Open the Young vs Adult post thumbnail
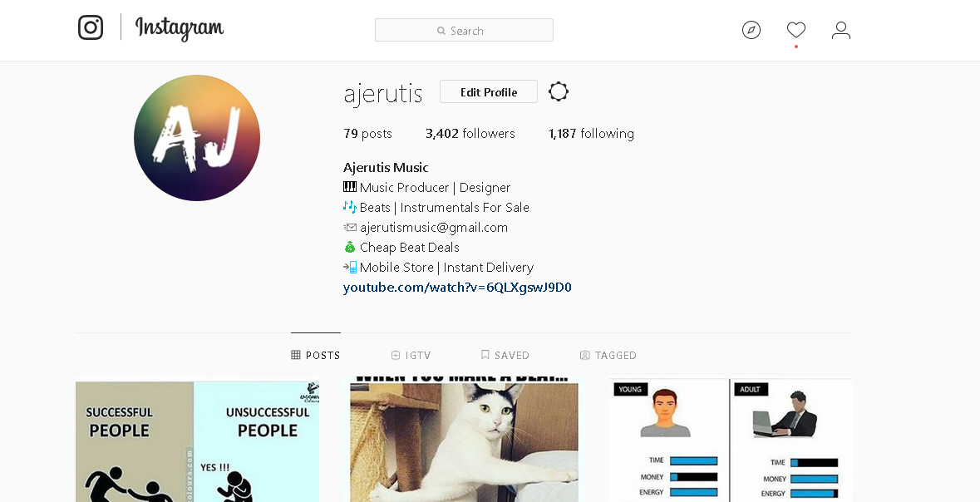Image resolution: width=980 pixels, height=502 pixels. [731, 440]
